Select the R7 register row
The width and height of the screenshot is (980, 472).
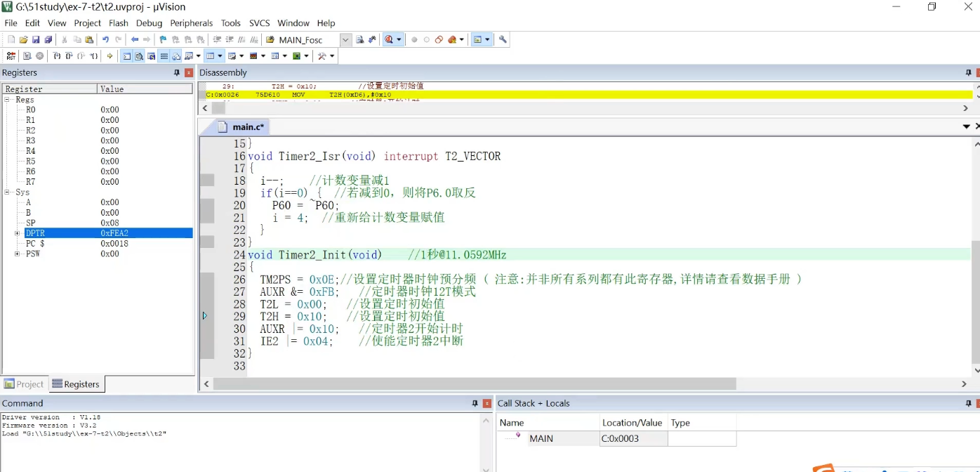click(98, 182)
